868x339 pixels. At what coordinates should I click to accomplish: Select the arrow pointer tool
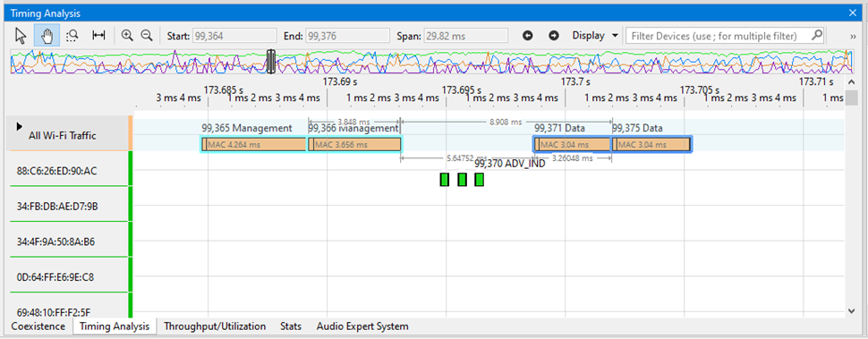(21, 36)
